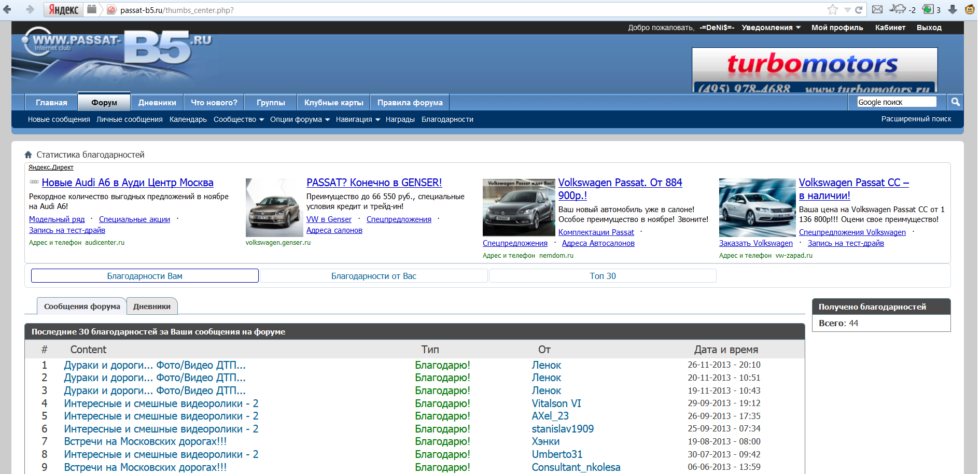Open the Опции форума dropdown
Viewport: 980px width, 474px height.
[300, 119]
